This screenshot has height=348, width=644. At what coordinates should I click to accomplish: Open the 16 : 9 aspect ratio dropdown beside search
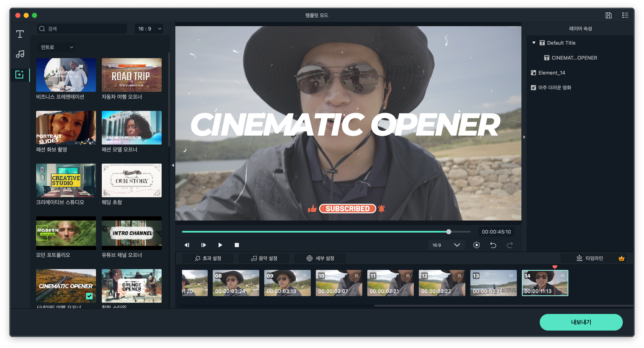point(149,29)
